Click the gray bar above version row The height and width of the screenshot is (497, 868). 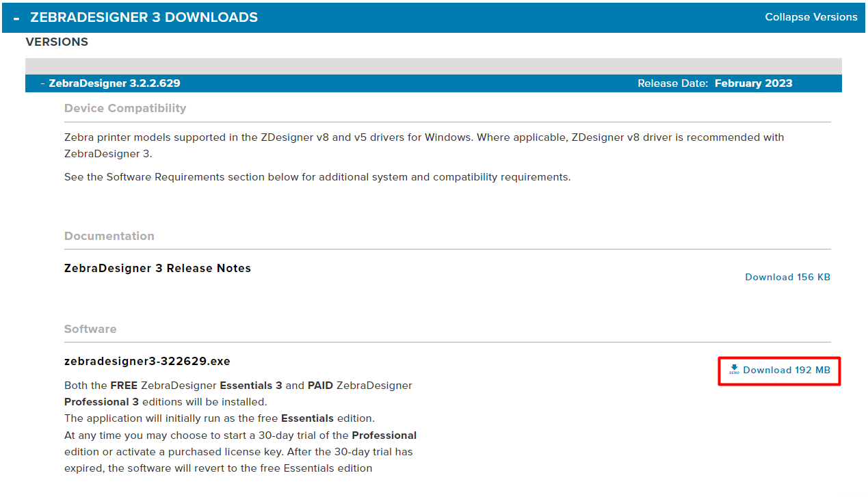(x=433, y=66)
